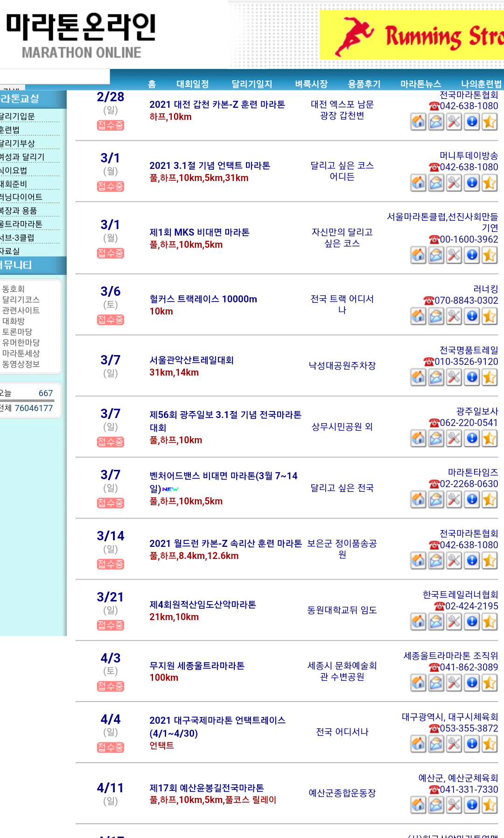Open the 벤처어드밴스 비대면 마라톤 link
Screen dimensions: 504x838
coord(223,476)
